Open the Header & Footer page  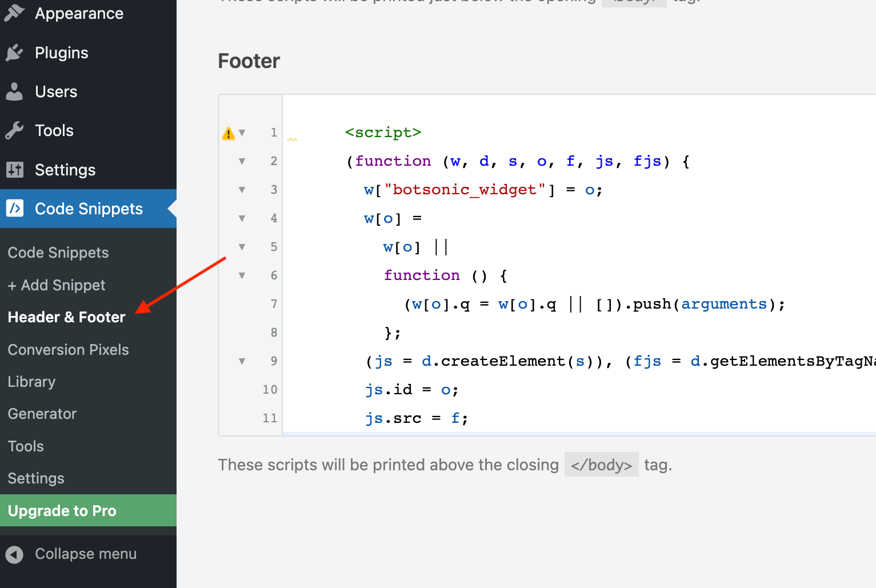point(66,317)
